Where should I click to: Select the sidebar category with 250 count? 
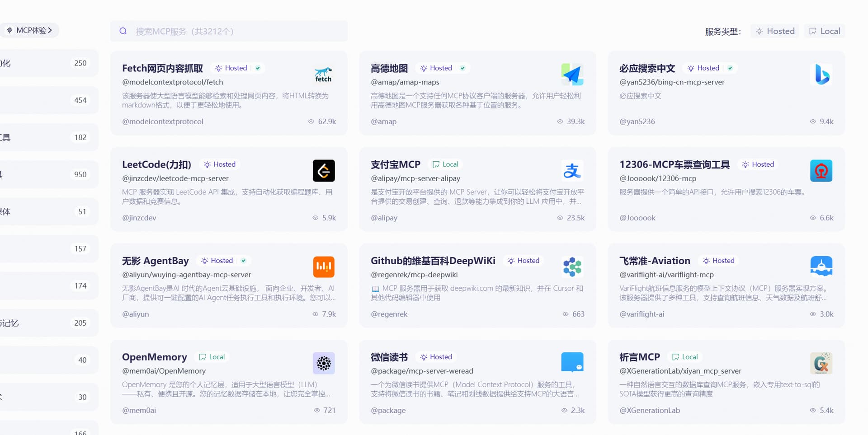[x=48, y=63]
